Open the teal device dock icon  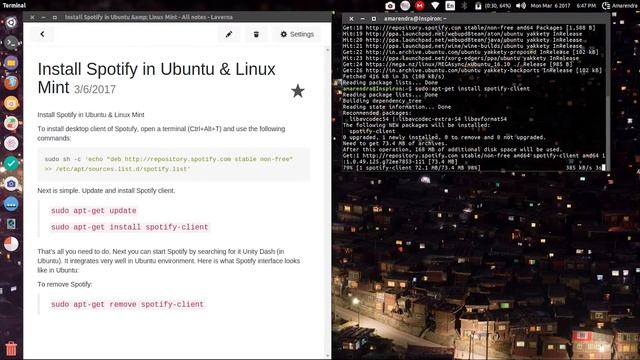(11, 224)
